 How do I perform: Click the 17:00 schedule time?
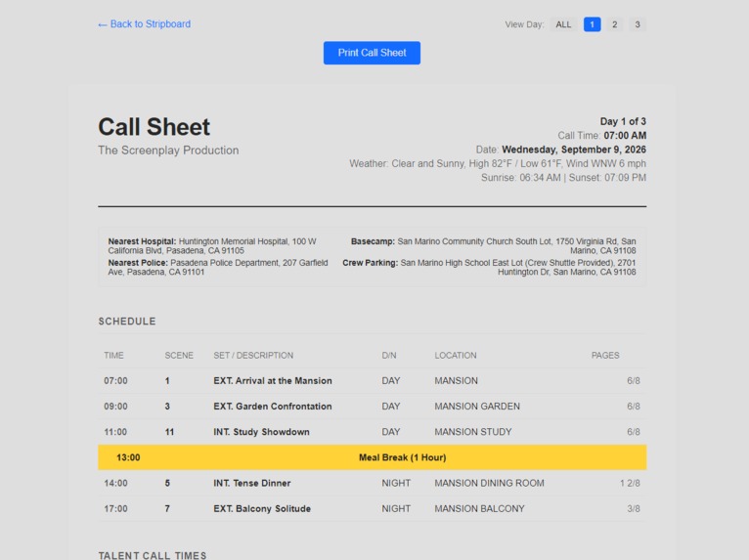coord(115,508)
